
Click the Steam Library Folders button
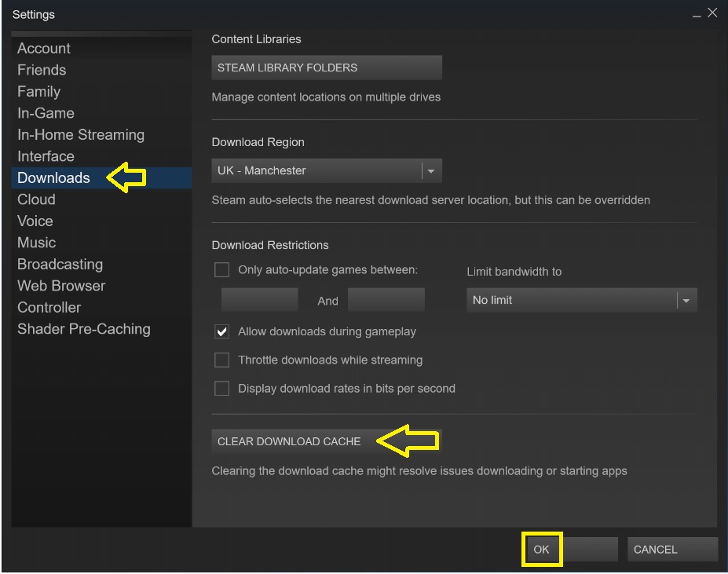326,68
